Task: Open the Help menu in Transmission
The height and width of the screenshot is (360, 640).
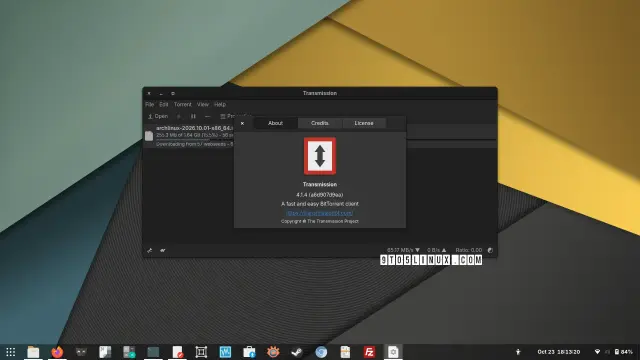Action: point(220,104)
